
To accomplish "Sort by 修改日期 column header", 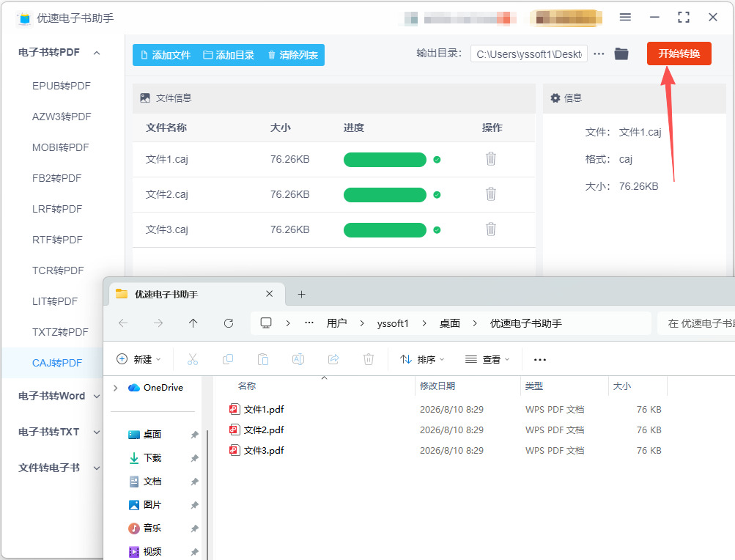I will (437, 386).
